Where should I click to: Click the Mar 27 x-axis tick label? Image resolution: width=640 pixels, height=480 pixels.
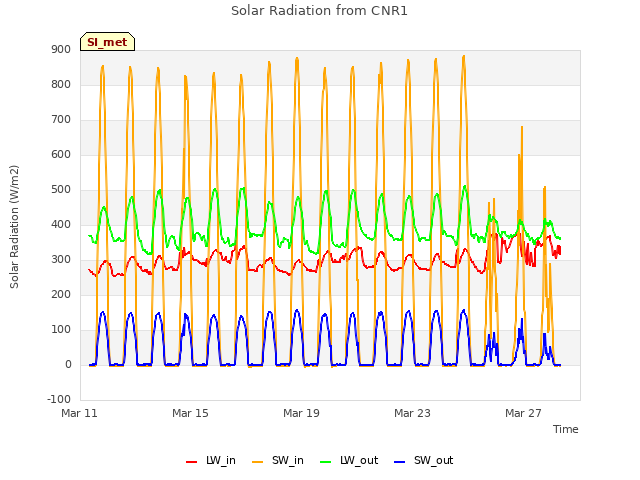coord(523,413)
